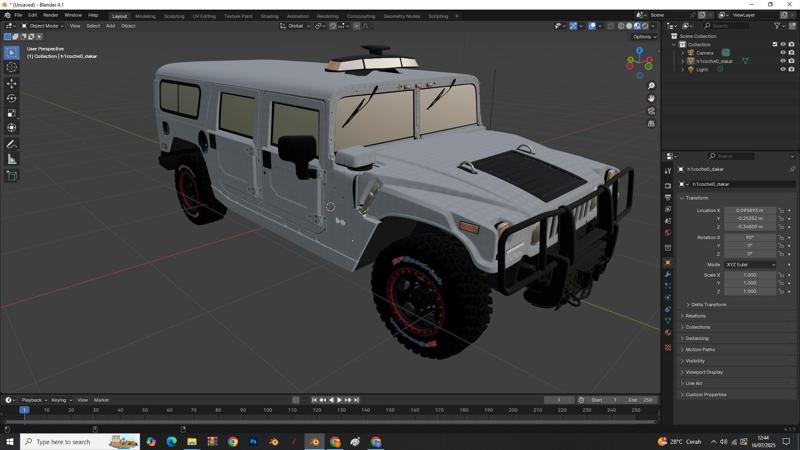
Task: Click the timeline Marker menu
Action: pyautogui.click(x=101, y=400)
